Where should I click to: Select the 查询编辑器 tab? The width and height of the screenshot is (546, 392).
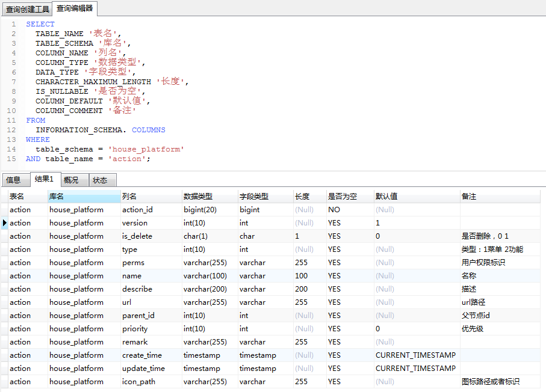coord(75,8)
